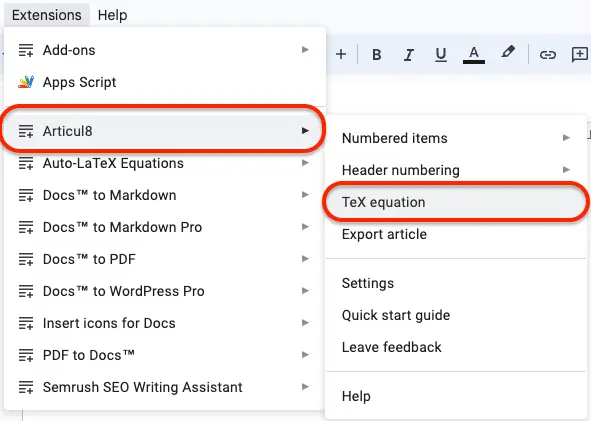The height and width of the screenshot is (421, 591).
Task: Open Semrush SEO Writing Assistant submenu
Action: pyautogui.click(x=164, y=387)
